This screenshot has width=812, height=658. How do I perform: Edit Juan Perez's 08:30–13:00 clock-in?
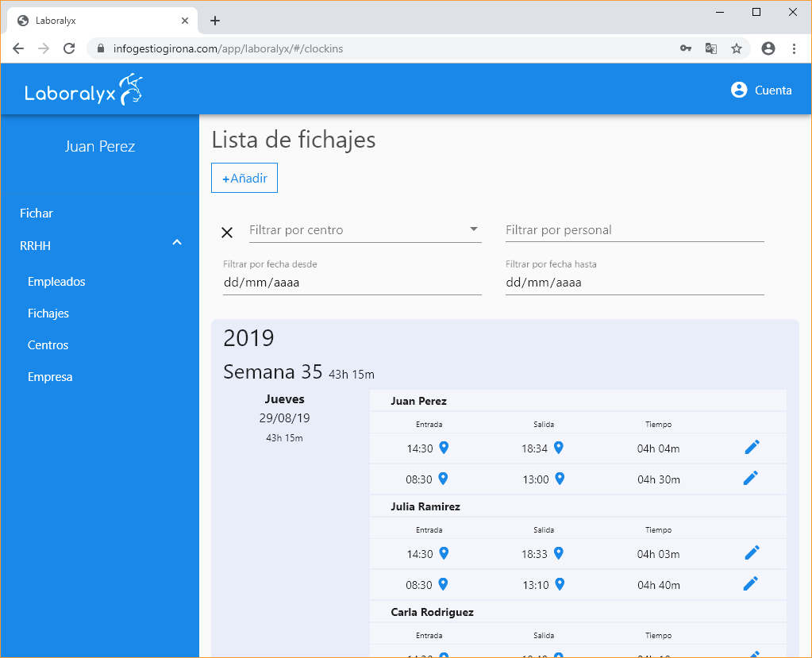coord(751,478)
